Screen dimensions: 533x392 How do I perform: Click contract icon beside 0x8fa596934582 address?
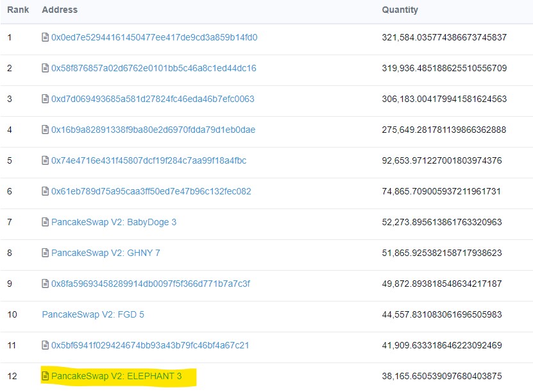(x=45, y=284)
